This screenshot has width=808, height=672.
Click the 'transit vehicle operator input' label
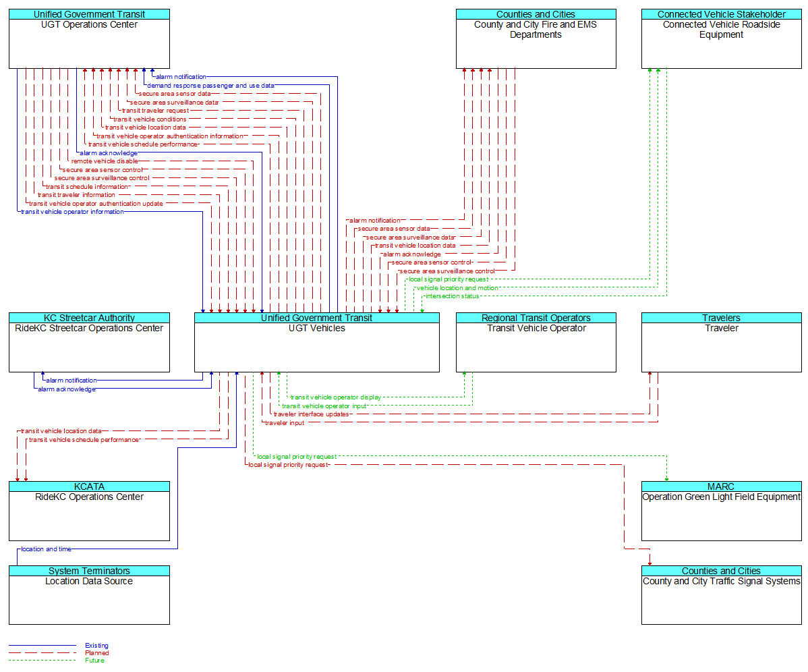(x=324, y=406)
